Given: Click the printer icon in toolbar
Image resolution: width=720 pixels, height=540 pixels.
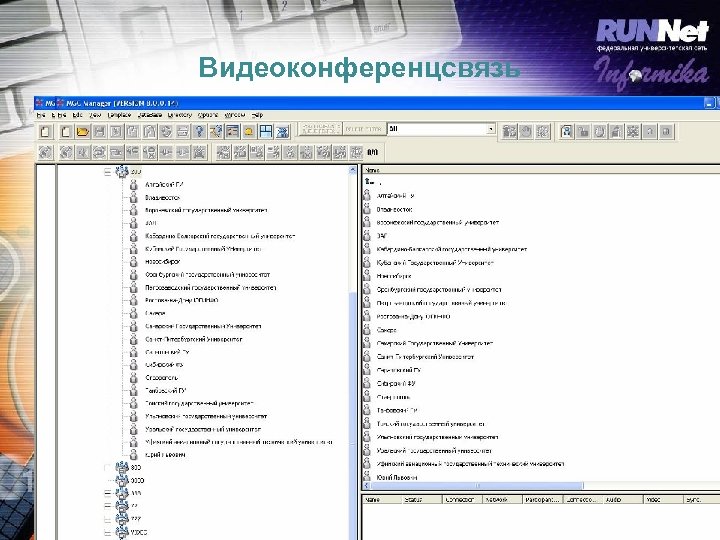Looking at the screenshot, I should (183, 132).
